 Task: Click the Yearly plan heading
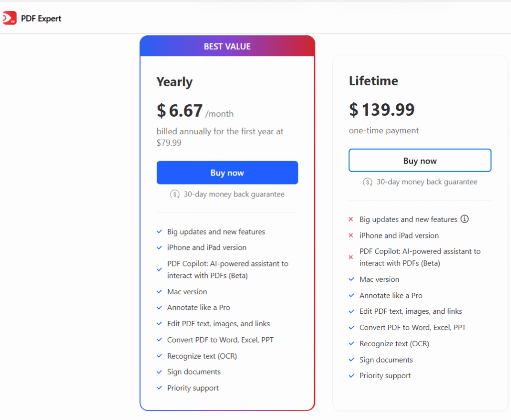tap(175, 82)
